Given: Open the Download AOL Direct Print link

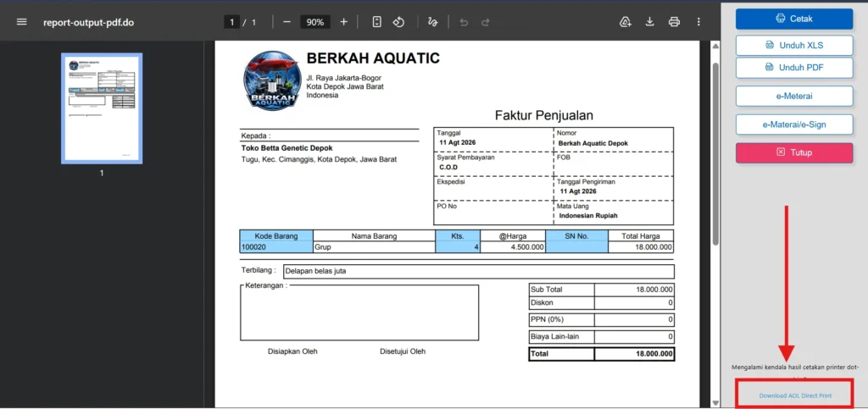Looking at the screenshot, I should tap(795, 395).
